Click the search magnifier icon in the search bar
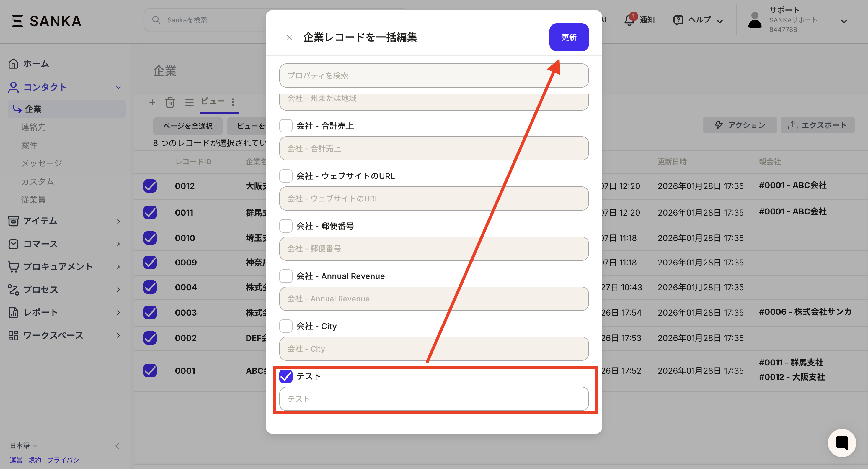 (x=156, y=19)
